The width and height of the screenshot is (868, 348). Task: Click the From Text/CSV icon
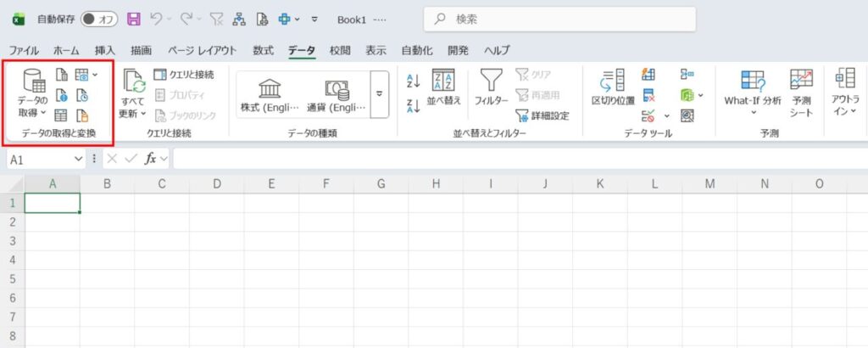[62, 75]
